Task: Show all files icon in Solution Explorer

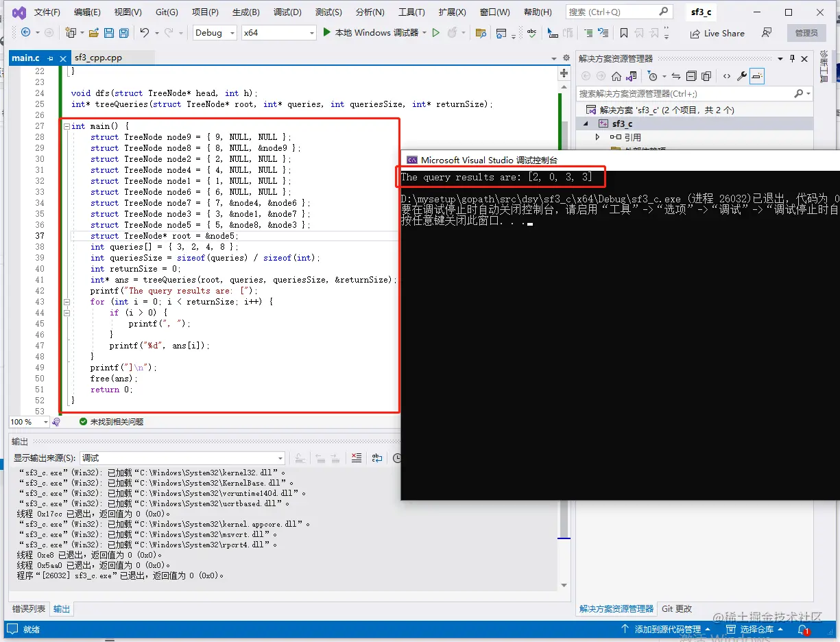Action: [706, 76]
